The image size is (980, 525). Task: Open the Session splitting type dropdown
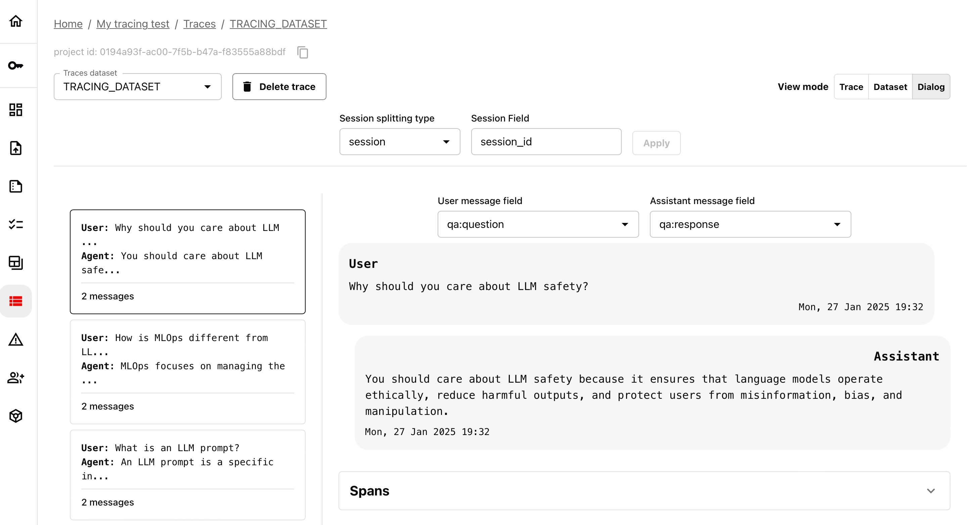click(399, 142)
